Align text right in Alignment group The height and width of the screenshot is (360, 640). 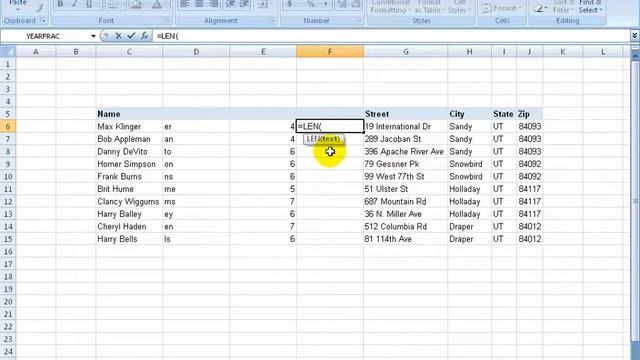click(213, 4)
